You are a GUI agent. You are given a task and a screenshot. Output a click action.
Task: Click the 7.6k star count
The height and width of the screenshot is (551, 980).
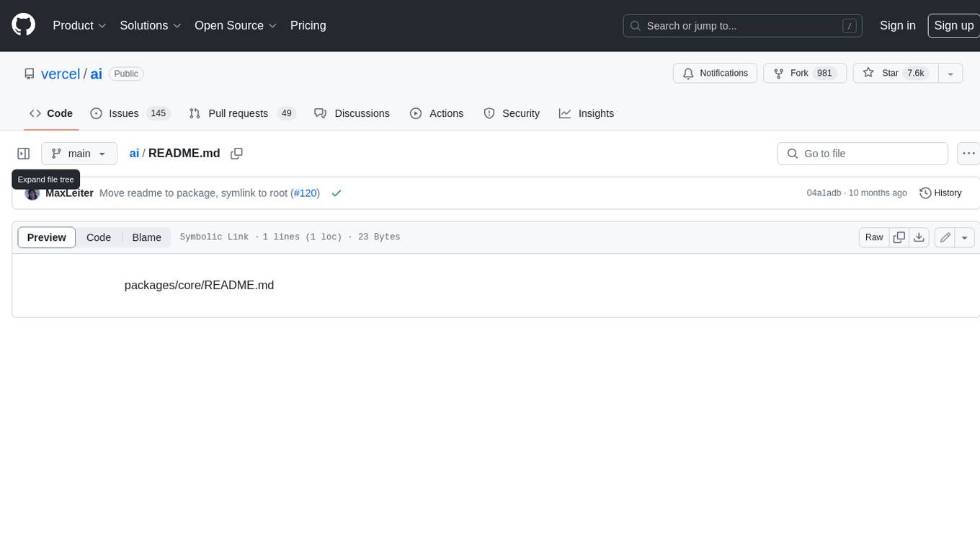click(x=916, y=73)
